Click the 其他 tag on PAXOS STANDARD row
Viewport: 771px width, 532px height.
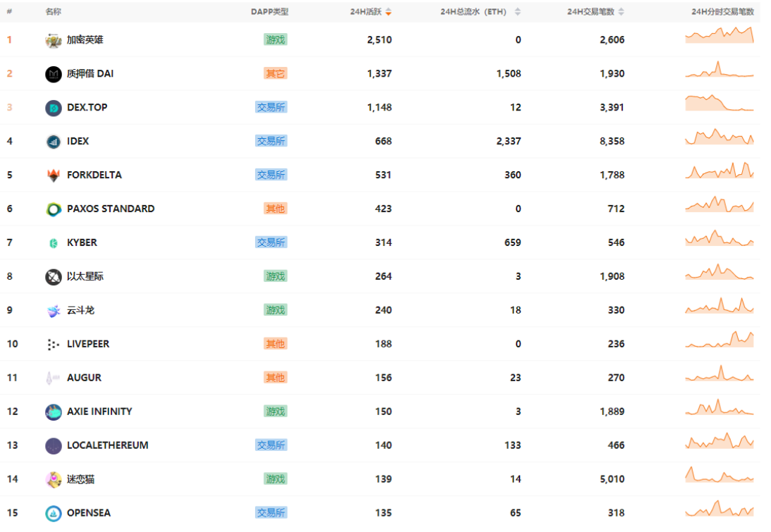[276, 209]
